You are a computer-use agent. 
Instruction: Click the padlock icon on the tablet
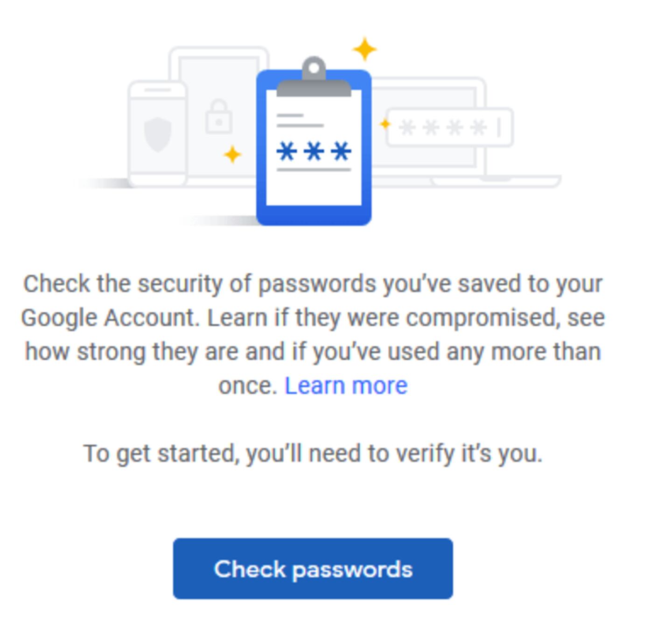coord(218,117)
